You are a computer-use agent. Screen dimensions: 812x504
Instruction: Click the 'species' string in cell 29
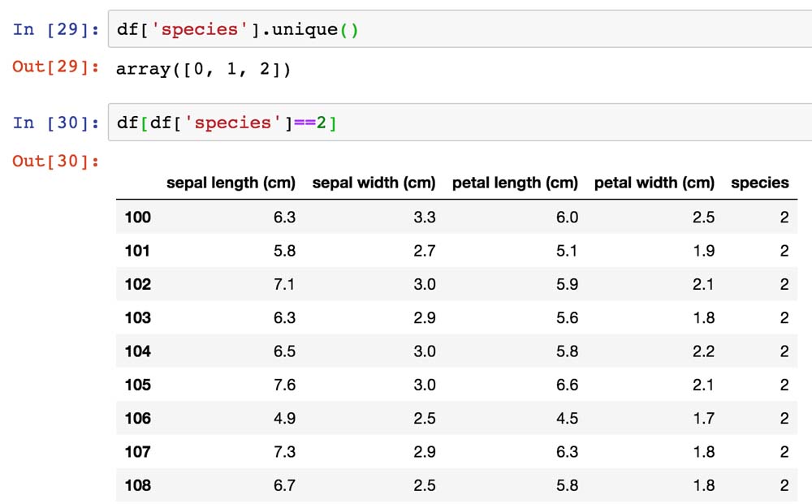click(x=217, y=30)
